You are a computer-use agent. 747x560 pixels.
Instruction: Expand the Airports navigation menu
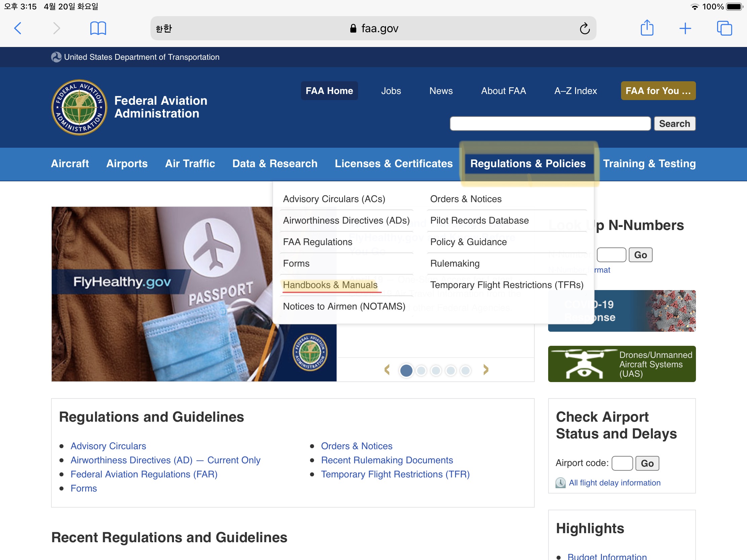[x=127, y=164]
